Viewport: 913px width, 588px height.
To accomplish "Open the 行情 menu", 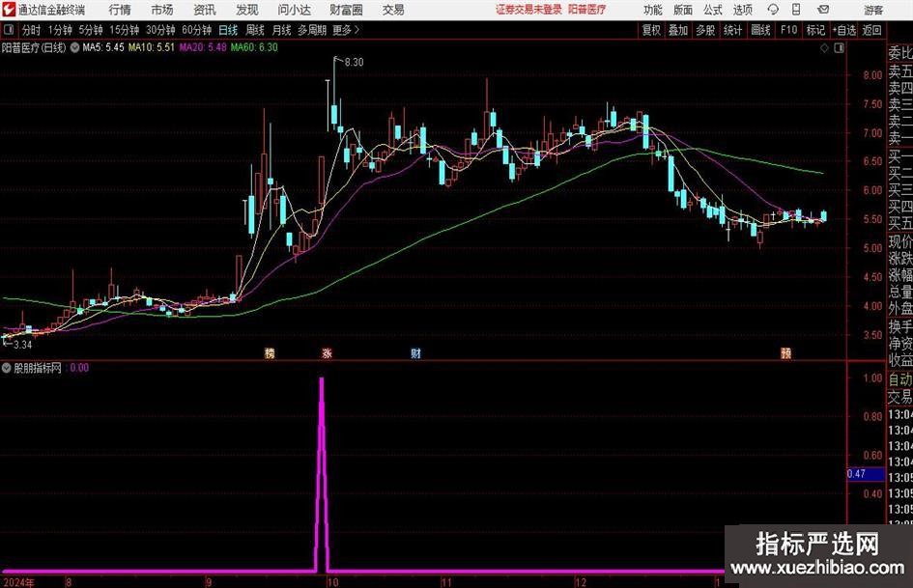I will pyautogui.click(x=120, y=10).
